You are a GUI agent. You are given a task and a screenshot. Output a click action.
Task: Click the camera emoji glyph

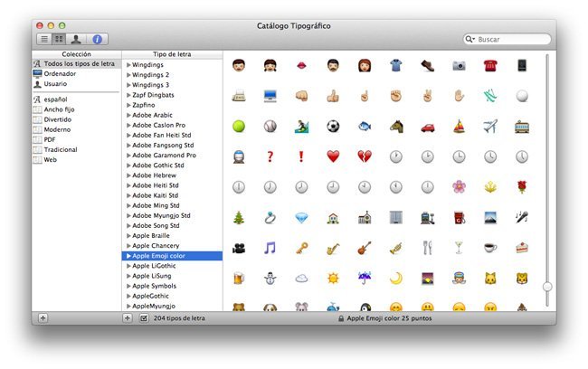tap(459, 66)
